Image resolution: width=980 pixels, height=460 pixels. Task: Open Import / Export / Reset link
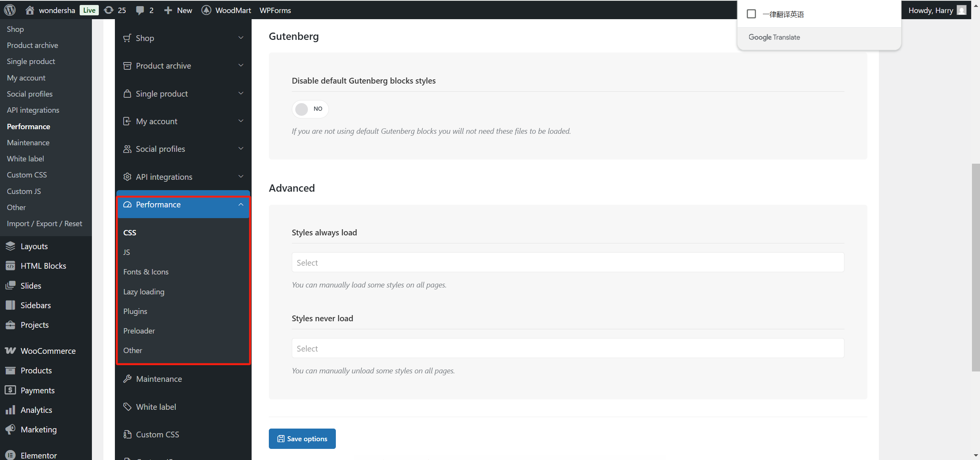[44, 223]
